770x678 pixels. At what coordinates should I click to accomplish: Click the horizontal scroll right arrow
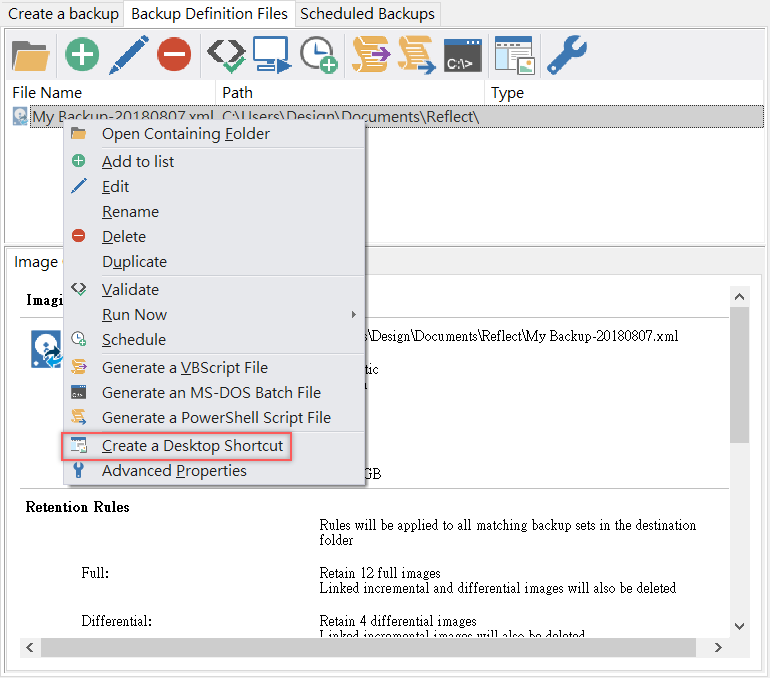pos(718,648)
